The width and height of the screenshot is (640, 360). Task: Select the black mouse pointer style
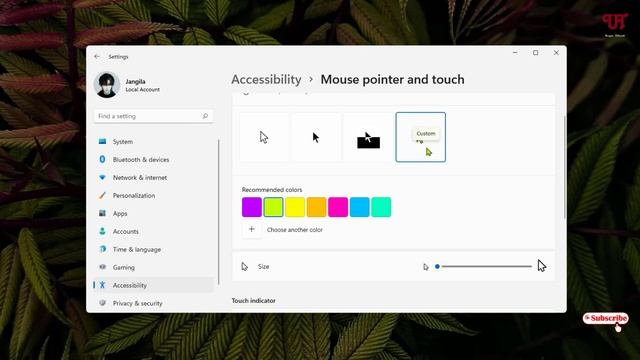(316, 137)
